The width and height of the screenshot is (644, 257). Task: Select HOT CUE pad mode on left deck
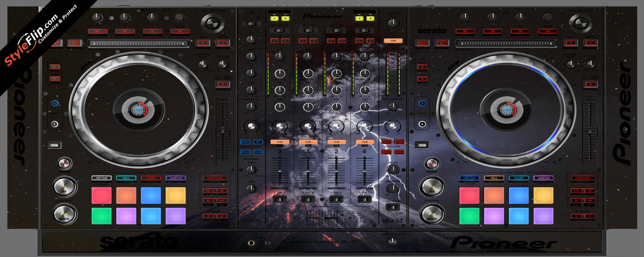coord(102,178)
